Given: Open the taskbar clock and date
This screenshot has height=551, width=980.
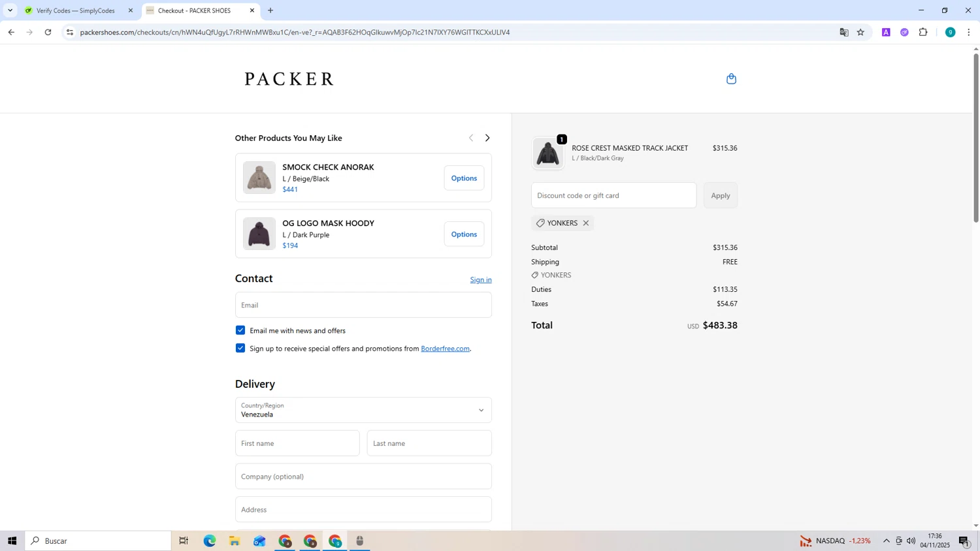Looking at the screenshot, I should 935,541.
